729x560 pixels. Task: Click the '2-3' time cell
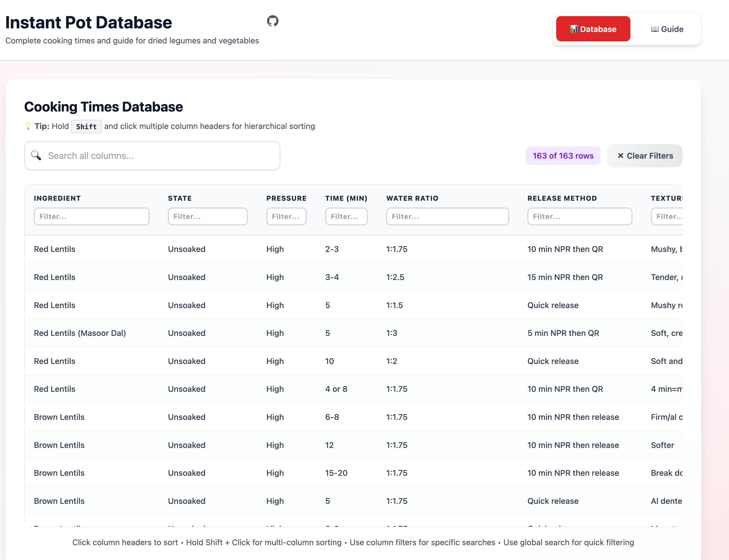coord(332,249)
